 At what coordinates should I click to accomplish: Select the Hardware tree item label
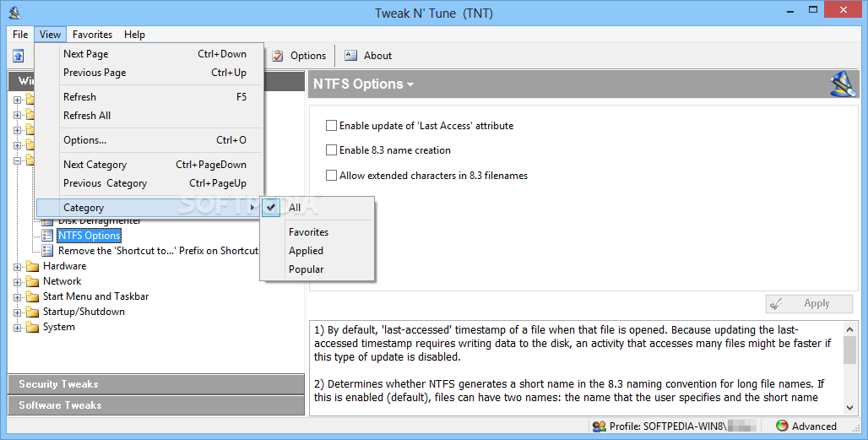coord(65,266)
